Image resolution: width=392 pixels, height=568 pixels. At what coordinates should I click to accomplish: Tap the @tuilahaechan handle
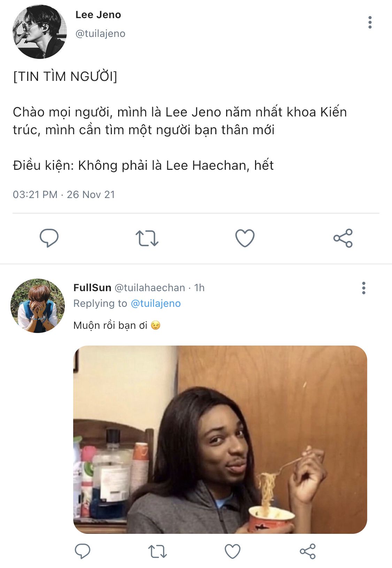(150, 288)
